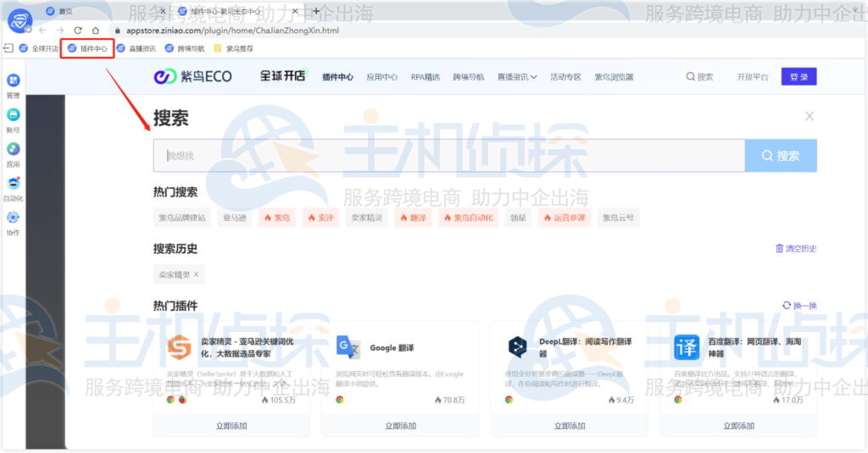
Task: Click 立即添加 under 百度翻译
Action: pyautogui.click(x=738, y=426)
